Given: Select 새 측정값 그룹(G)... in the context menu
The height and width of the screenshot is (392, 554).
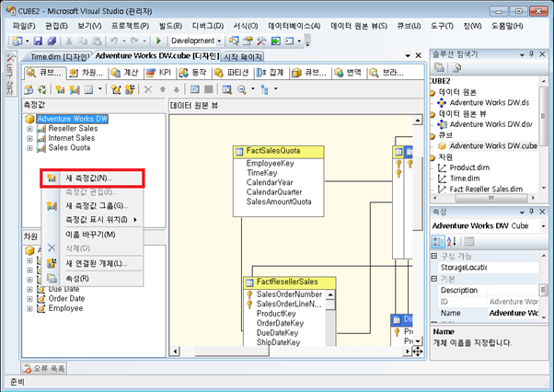Looking at the screenshot, I should click(x=92, y=205).
